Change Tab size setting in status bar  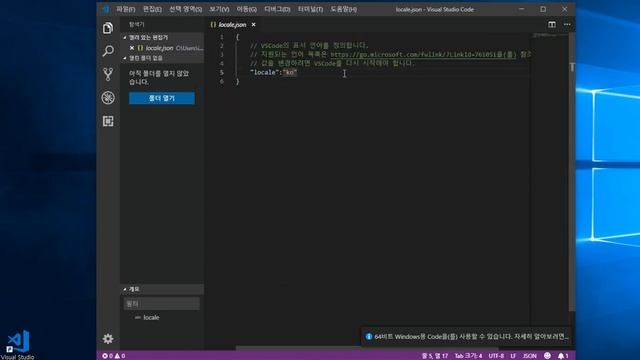[468, 356]
